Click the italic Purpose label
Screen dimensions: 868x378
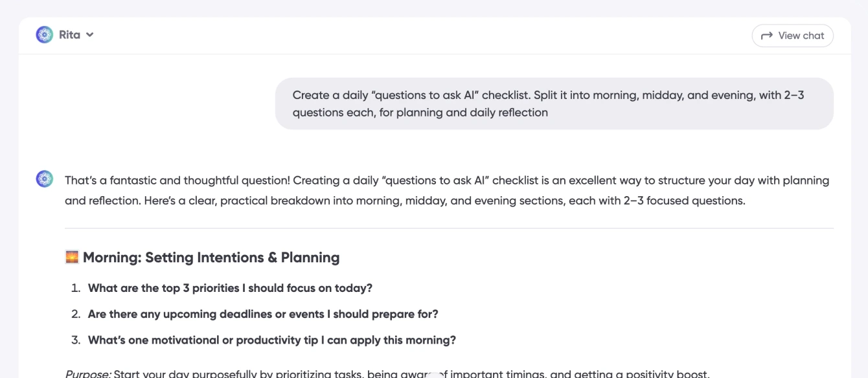[88, 373]
